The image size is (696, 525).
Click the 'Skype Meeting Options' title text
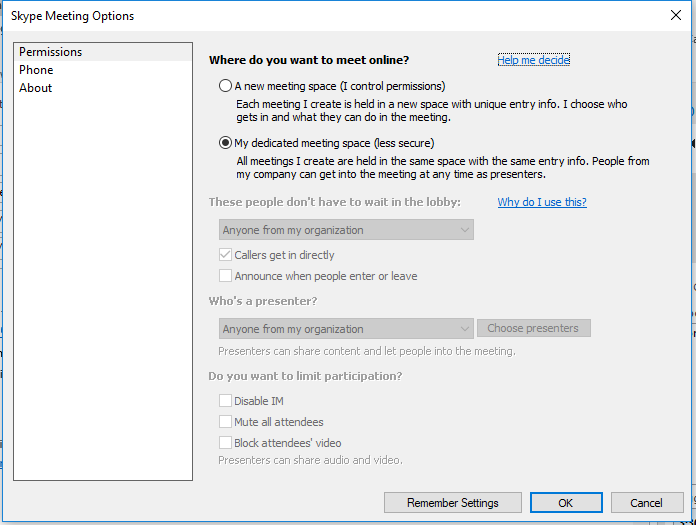click(x=72, y=16)
